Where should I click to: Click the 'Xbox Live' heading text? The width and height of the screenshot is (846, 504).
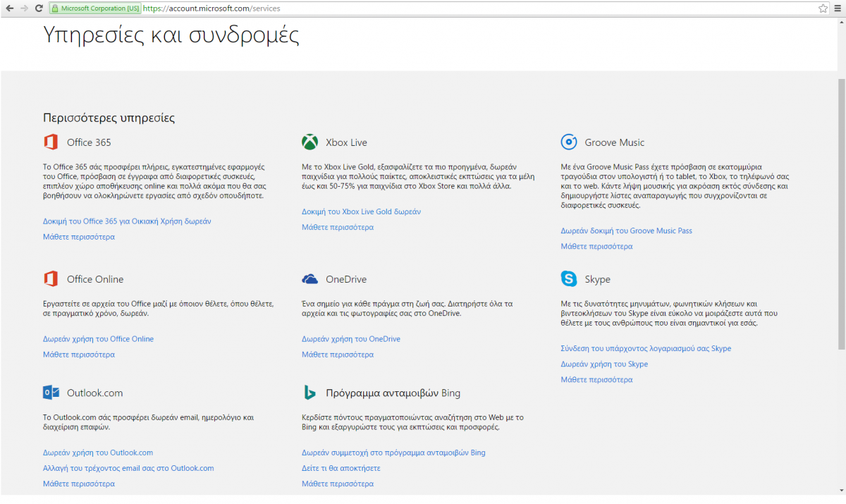(346, 142)
